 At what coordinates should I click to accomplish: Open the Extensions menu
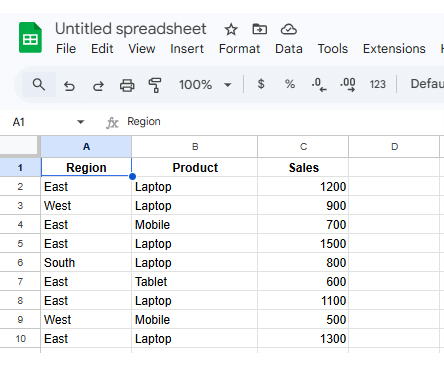394,49
